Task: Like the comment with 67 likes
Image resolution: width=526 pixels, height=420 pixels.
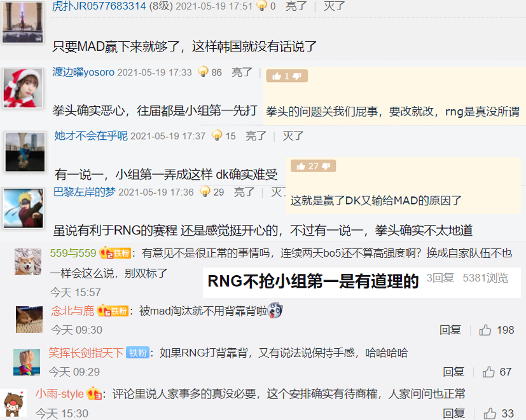Action: [488, 372]
